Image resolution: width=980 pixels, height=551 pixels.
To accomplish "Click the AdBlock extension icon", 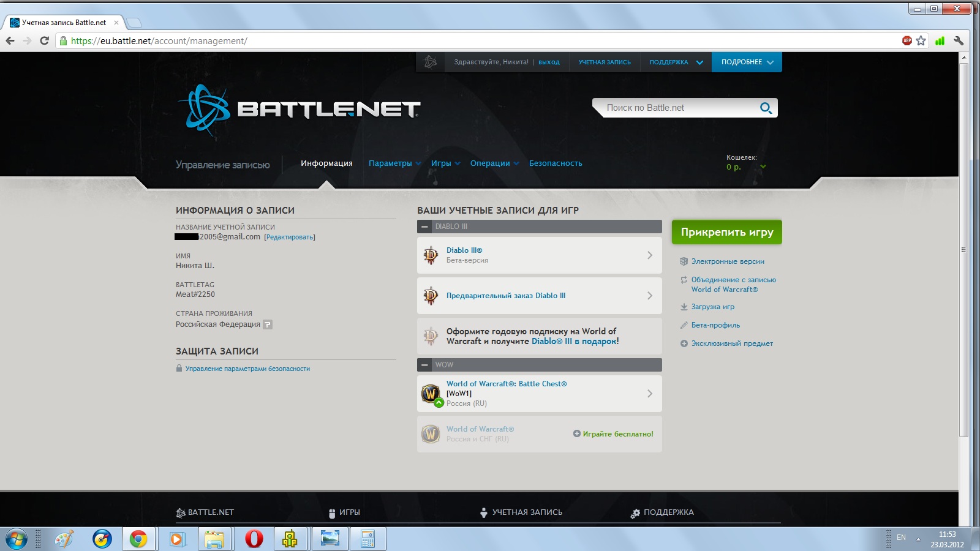I will click(x=907, y=40).
